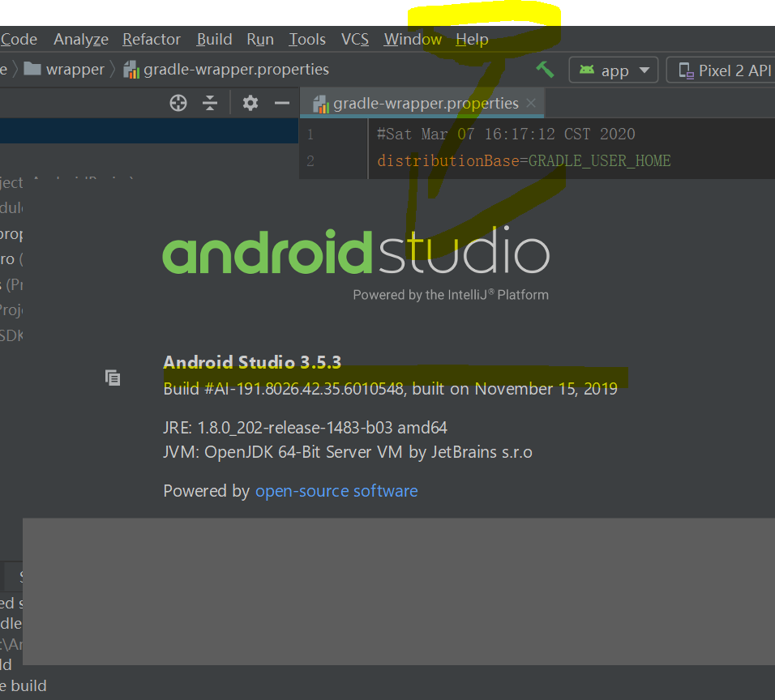Click the #Sat Mar 07 comment line
The width and height of the screenshot is (775, 700).
pyautogui.click(x=506, y=134)
